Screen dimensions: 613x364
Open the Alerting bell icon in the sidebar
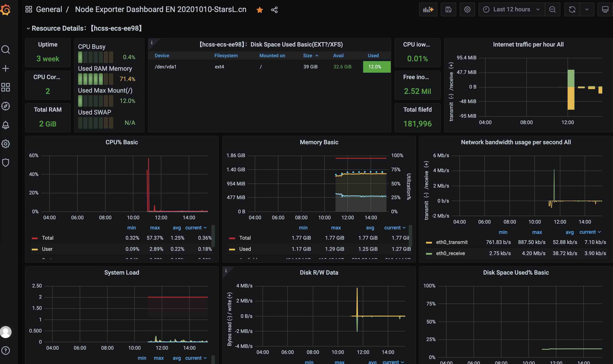click(x=6, y=125)
